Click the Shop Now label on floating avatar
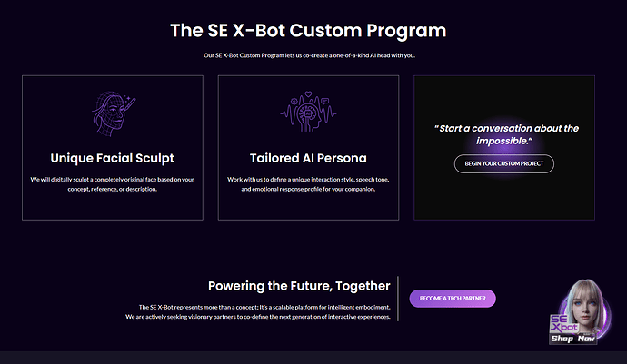The height and width of the screenshot is (364, 627). pos(573,339)
